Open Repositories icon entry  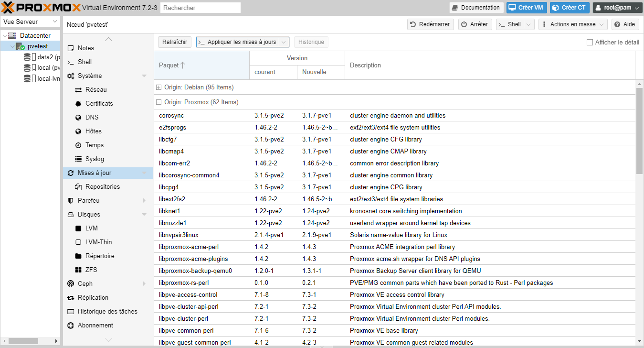pos(78,186)
